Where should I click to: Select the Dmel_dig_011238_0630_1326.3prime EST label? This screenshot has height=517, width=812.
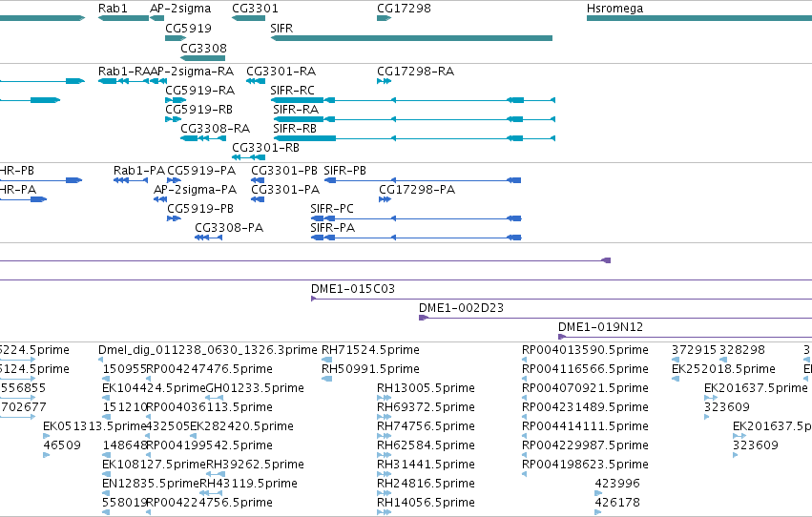point(208,350)
